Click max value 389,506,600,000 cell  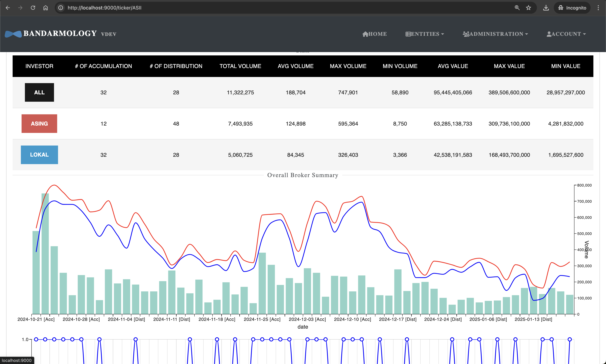click(509, 92)
